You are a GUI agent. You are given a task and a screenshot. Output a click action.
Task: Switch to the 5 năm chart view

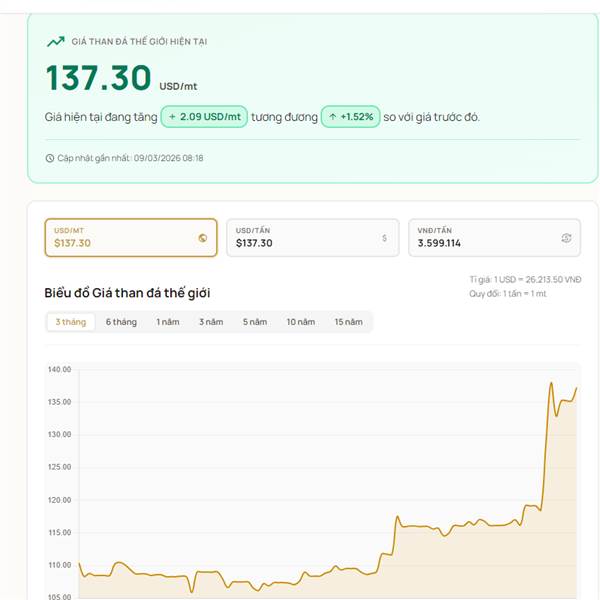click(254, 322)
